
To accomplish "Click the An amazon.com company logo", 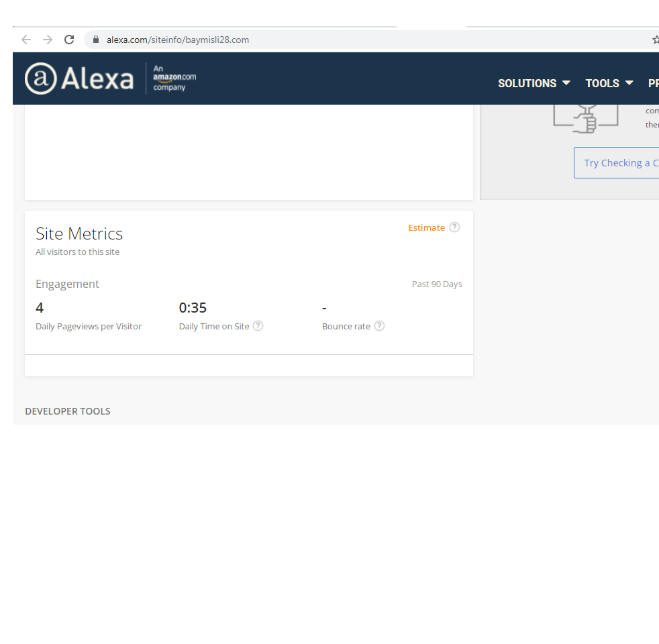I will click(x=174, y=78).
